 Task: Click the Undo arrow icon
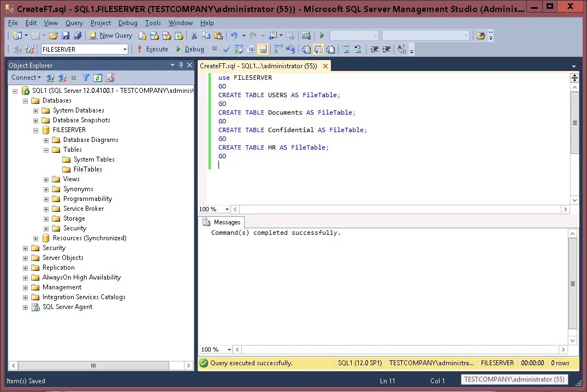[234, 35]
